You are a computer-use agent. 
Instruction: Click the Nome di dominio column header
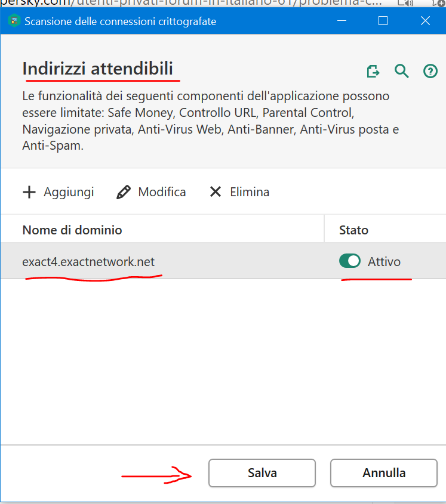click(x=162, y=230)
